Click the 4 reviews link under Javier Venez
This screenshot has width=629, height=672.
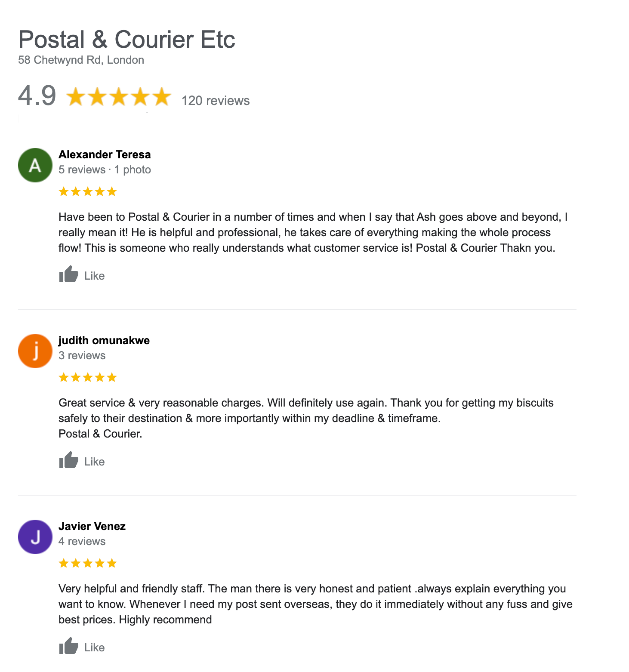[82, 541]
